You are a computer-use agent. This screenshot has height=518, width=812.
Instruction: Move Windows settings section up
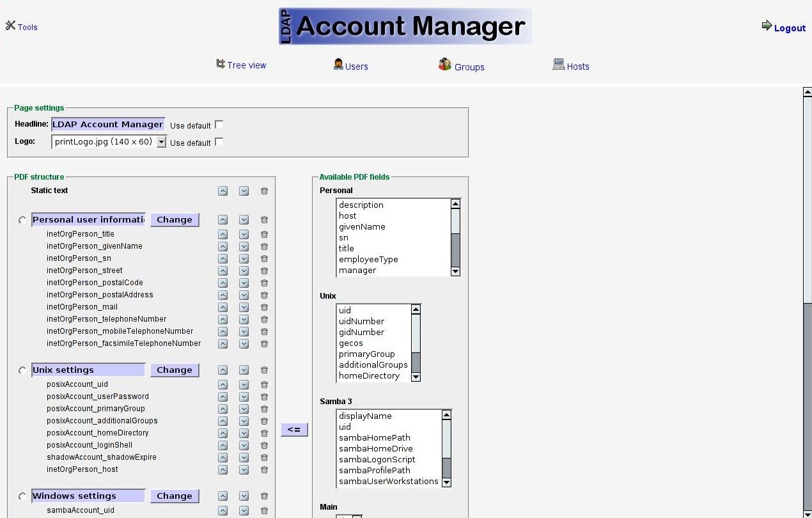pyautogui.click(x=223, y=496)
